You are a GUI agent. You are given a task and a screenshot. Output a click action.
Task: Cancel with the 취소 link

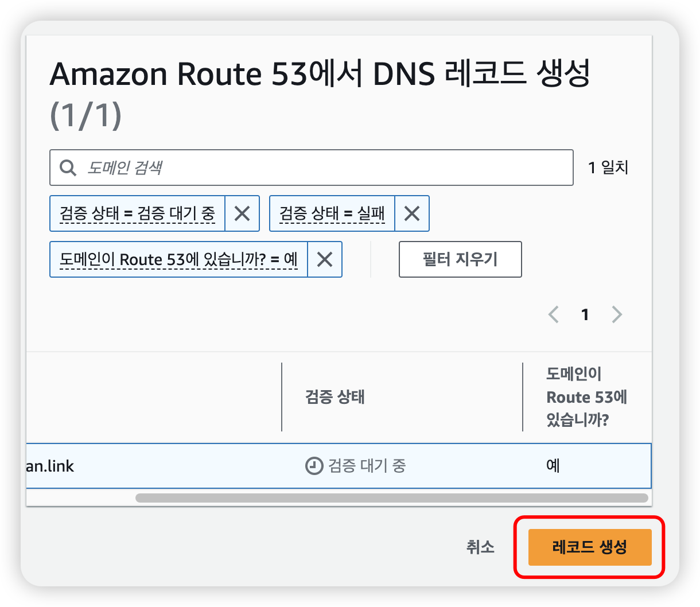click(480, 547)
